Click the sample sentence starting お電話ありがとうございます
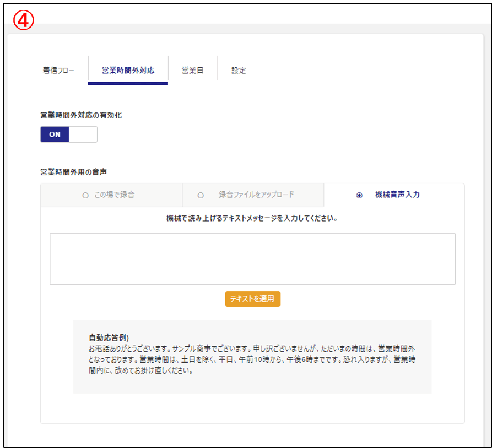Viewport: 492px width, 448px height. (252, 359)
